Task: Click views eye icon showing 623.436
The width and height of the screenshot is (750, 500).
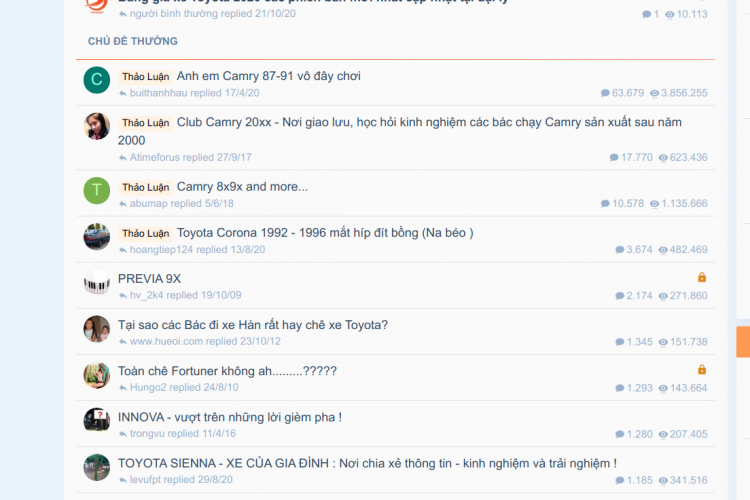Action: (x=663, y=158)
